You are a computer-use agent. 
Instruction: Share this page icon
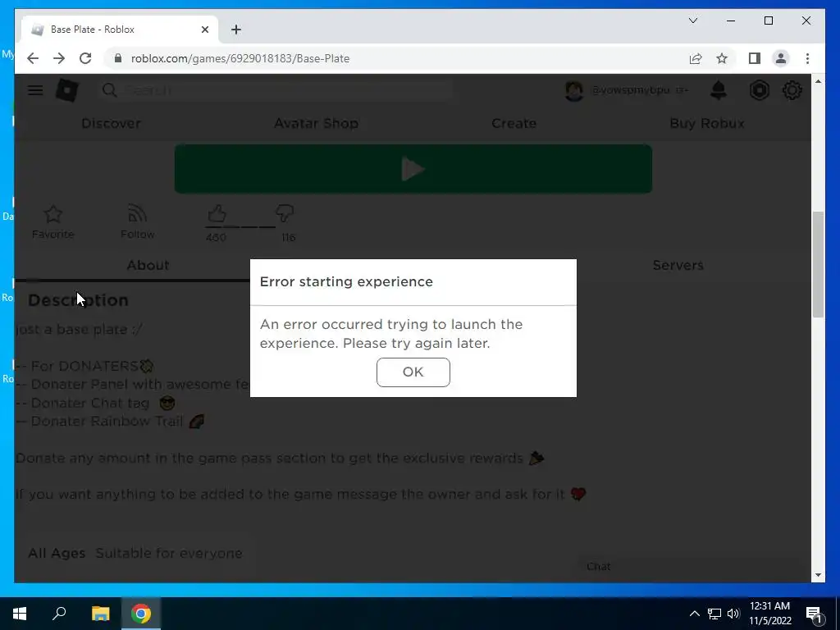tap(696, 58)
